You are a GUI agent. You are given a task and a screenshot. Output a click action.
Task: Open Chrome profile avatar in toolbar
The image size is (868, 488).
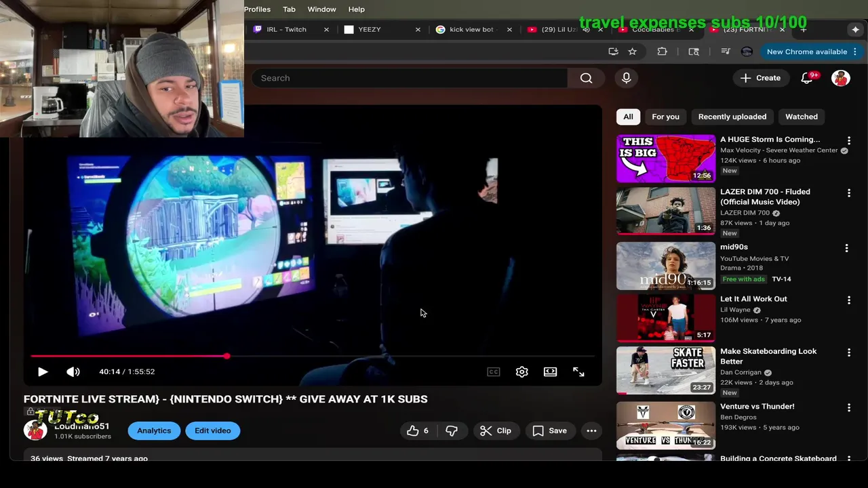tap(747, 52)
